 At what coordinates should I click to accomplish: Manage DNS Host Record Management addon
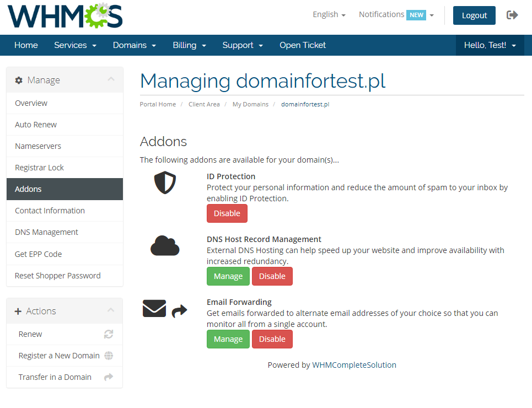click(x=228, y=276)
